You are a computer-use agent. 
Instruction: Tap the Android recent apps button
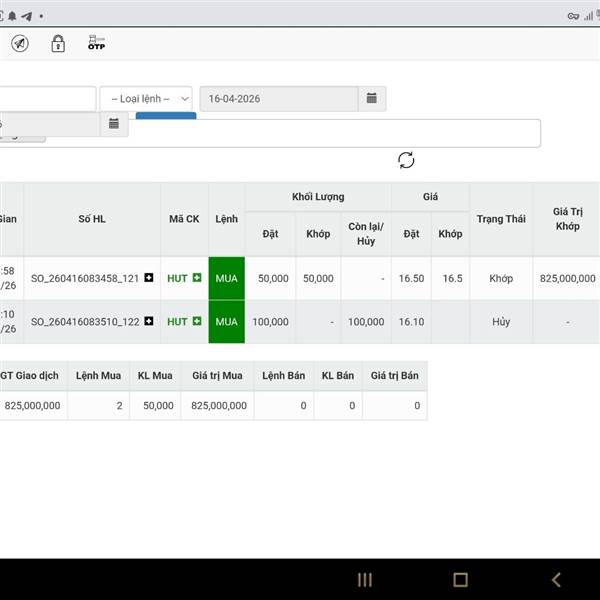tap(365, 580)
